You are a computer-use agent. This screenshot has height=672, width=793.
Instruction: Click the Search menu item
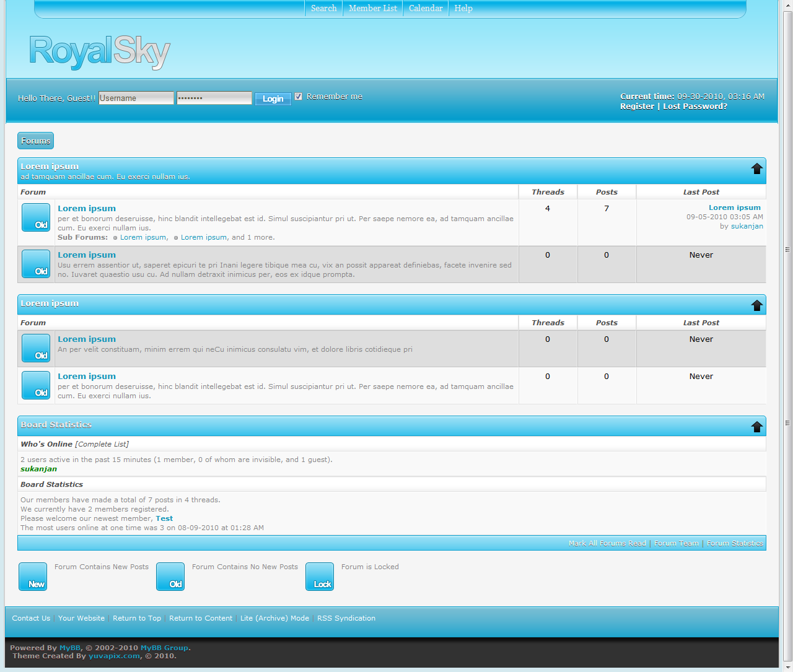[323, 8]
